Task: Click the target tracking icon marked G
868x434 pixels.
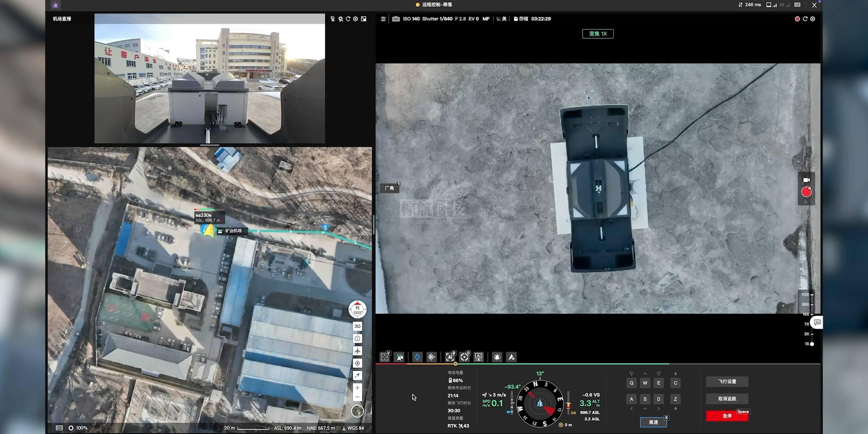Action: (464, 357)
